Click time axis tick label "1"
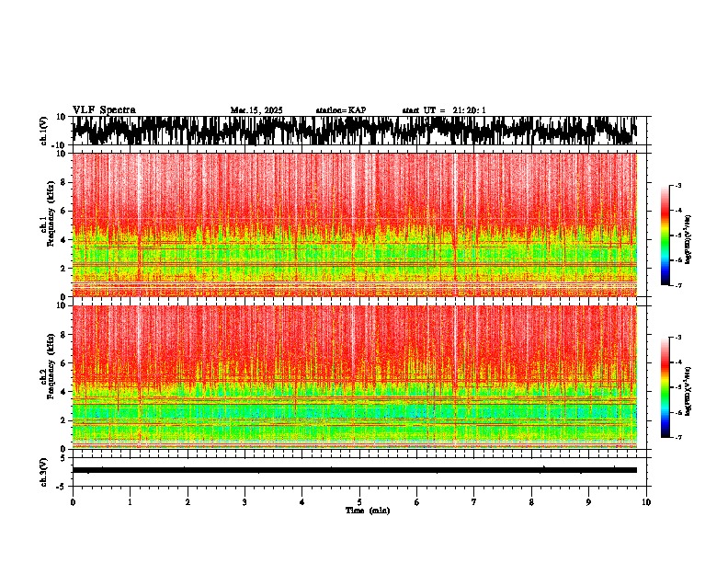This screenshot has width=728, height=563. (130, 502)
